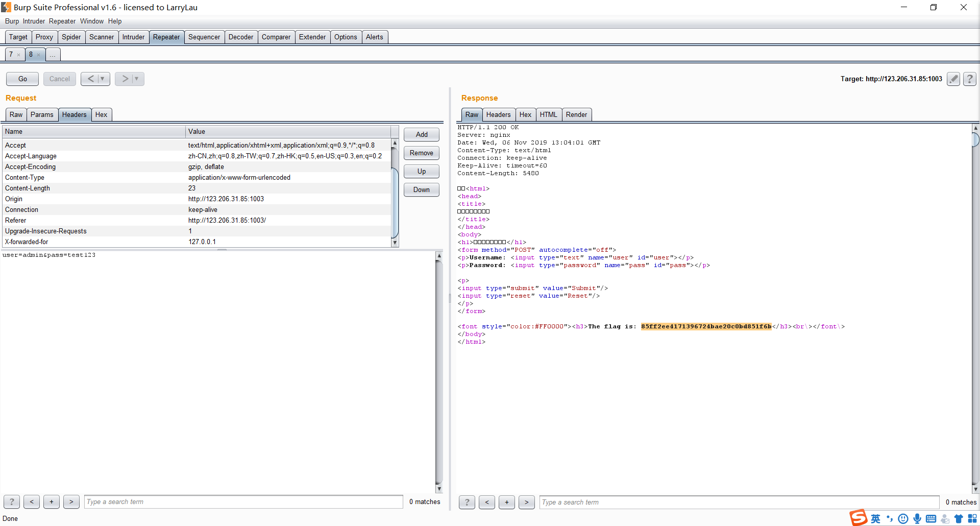Screen dimensions: 980x526
Task: Show response Render view tab
Action: pos(576,114)
